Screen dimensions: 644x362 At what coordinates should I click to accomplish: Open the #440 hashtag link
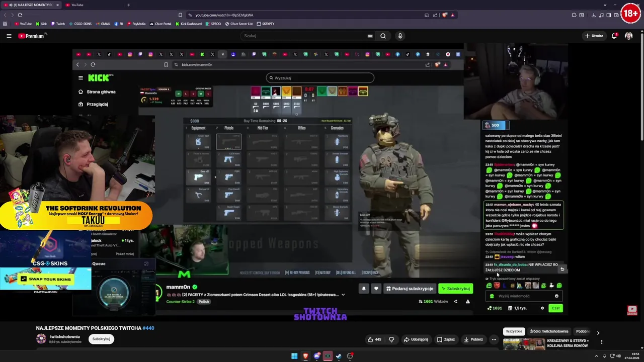[x=148, y=328]
